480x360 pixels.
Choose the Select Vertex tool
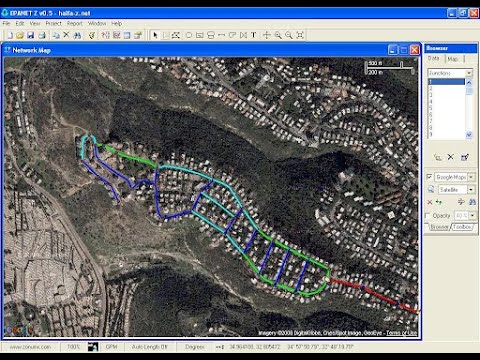165,35
